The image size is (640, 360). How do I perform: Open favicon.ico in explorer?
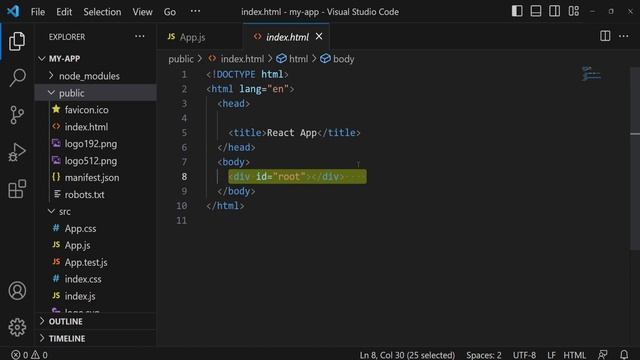[96, 110]
